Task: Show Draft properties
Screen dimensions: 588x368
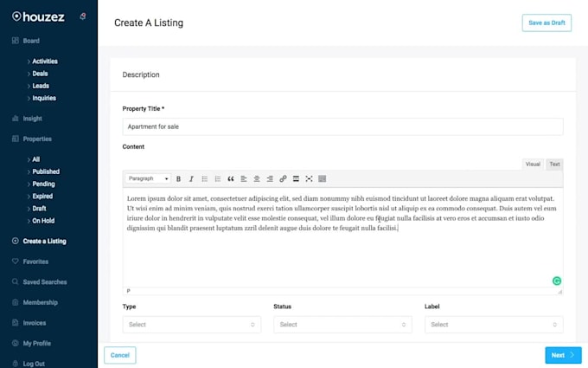Action: pos(39,209)
